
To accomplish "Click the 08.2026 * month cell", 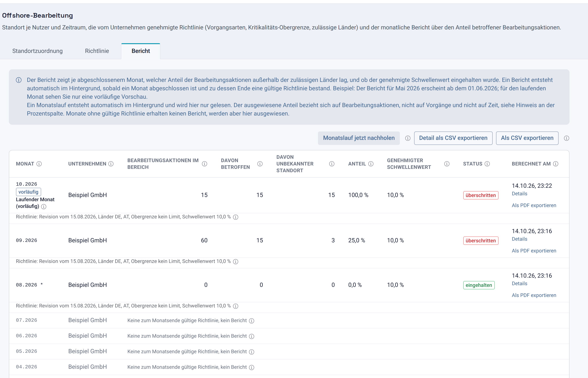I will pos(29,285).
